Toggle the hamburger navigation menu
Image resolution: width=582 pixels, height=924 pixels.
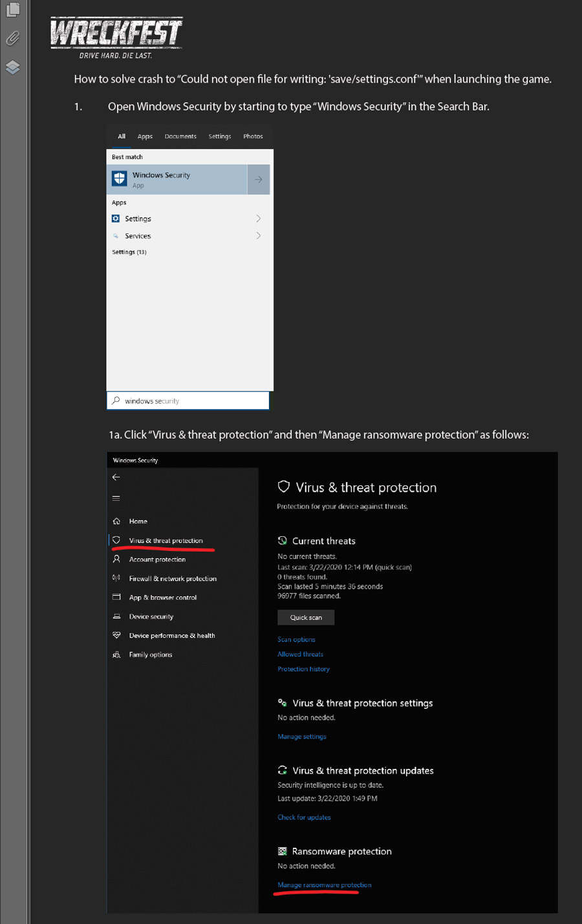(x=116, y=498)
